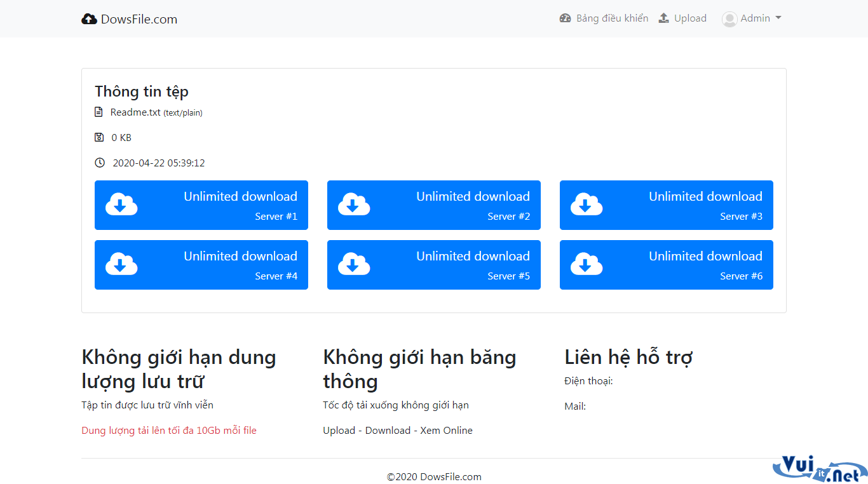Click the DowsFile.com cloud logo icon
This screenshot has height=484, width=868.
click(x=89, y=19)
